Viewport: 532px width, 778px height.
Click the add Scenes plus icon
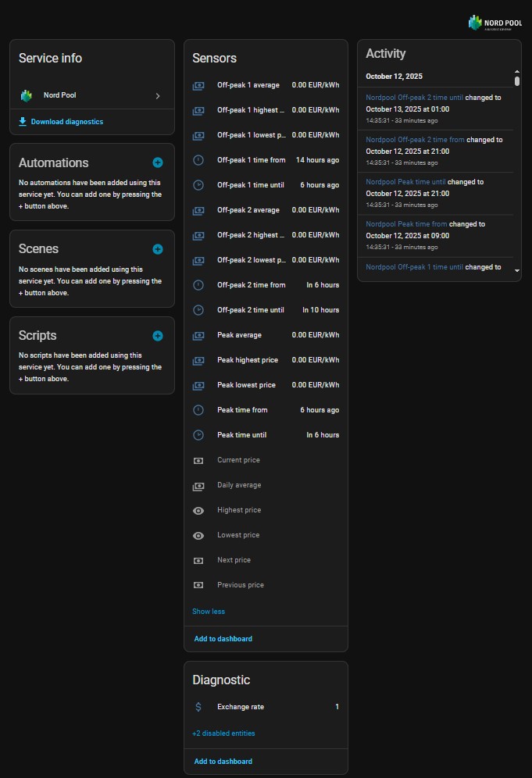[x=158, y=249]
